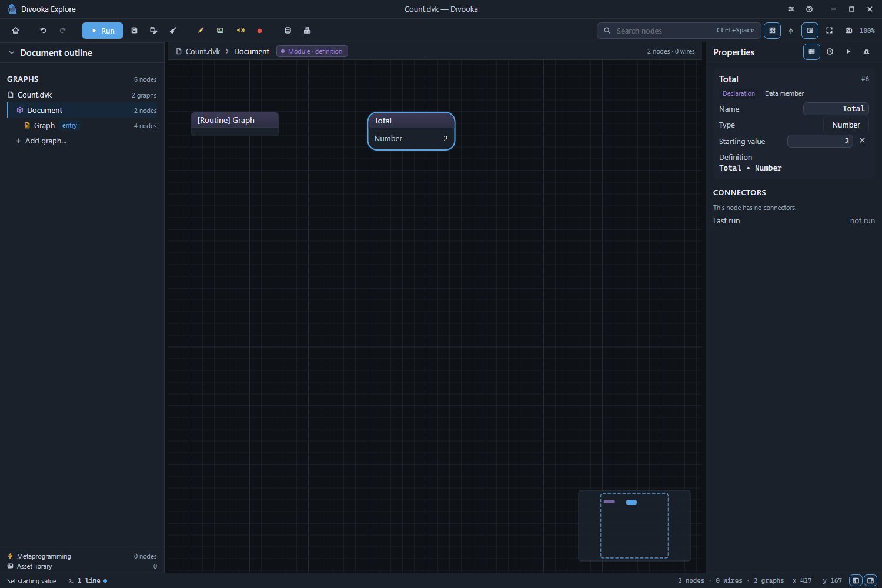
Task: Click the speaker sound icon in toolbar
Action: [240, 31]
